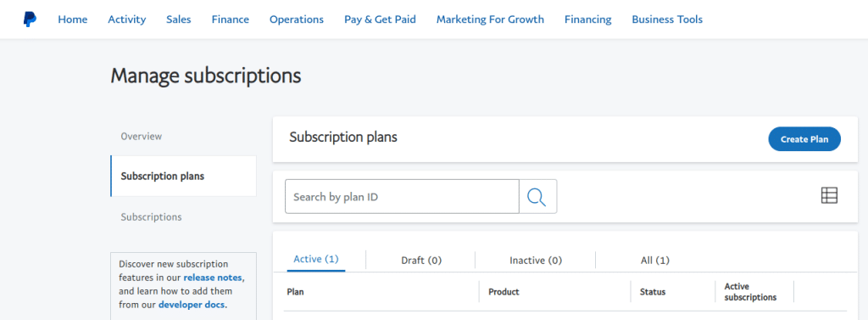
Task: Click the Create Plan button
Action: tap(804, 139)
